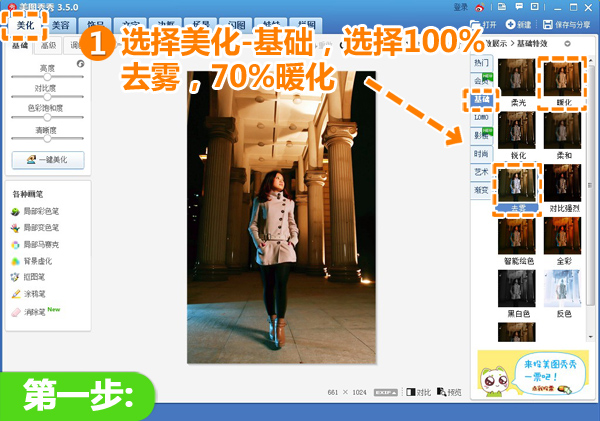Click the 对比度 contrast slider handle
Screen dimensions: 600x421
point(47,97)
